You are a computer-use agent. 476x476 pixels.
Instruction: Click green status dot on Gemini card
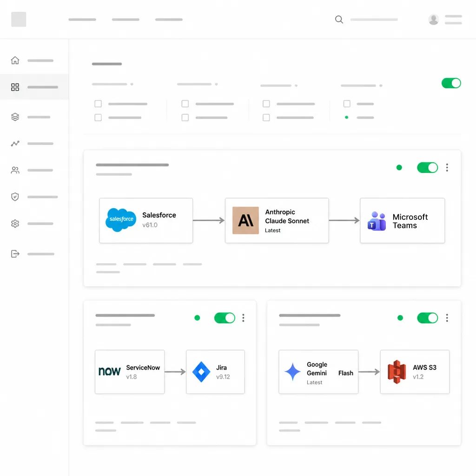pyautogui.click(x=400, y=318)
